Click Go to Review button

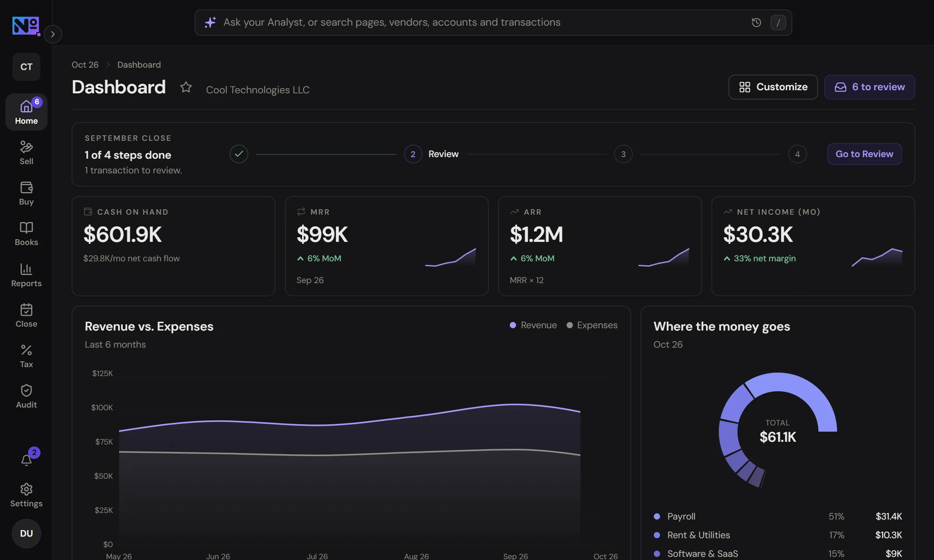click(x=864, y=154)
